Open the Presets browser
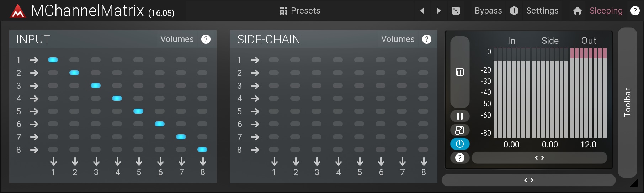This screenshot has width=644, height=193. (300, 11)
